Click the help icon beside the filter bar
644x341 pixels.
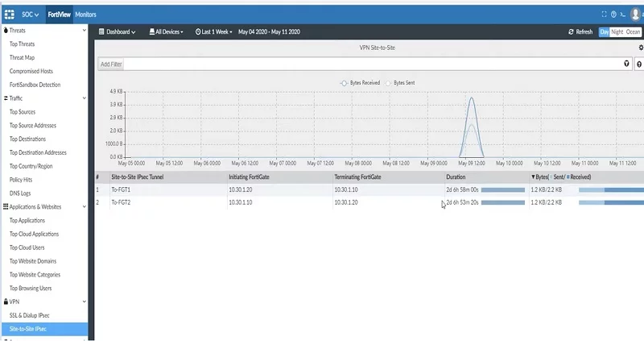639,64
